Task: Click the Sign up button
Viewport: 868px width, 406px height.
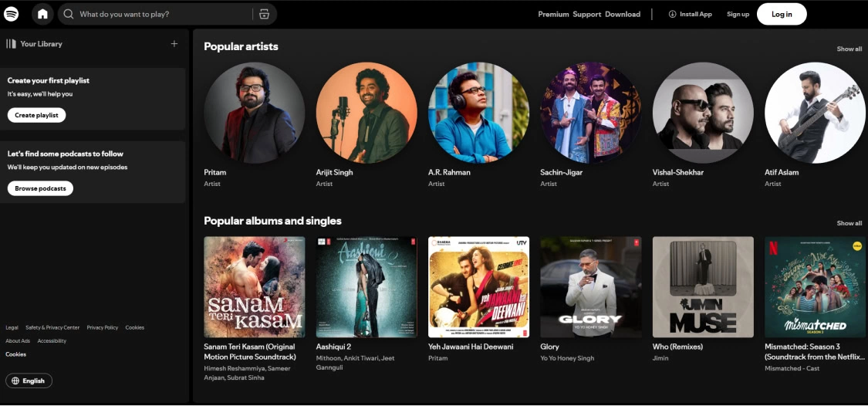Action: coord(738,15)
